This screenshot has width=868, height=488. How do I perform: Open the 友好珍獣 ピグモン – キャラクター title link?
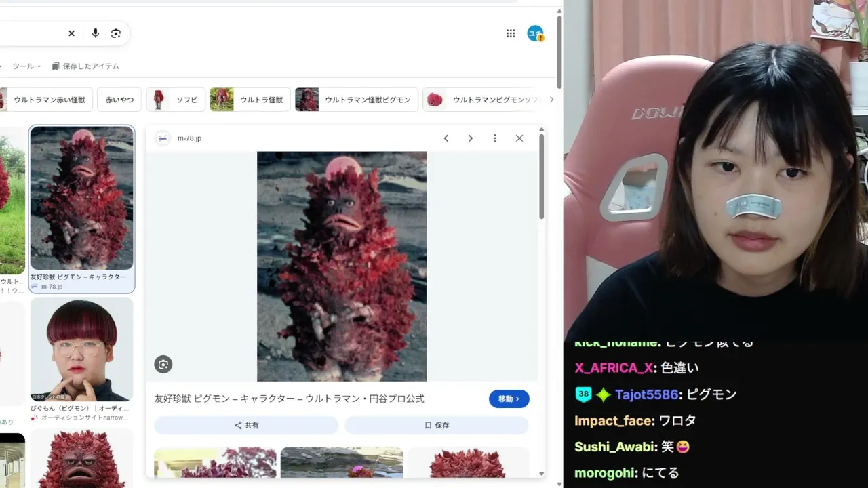coord(290,399)
